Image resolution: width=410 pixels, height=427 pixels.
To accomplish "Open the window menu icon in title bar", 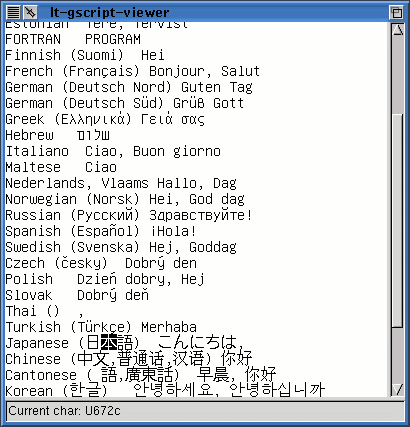I will 13,13.
